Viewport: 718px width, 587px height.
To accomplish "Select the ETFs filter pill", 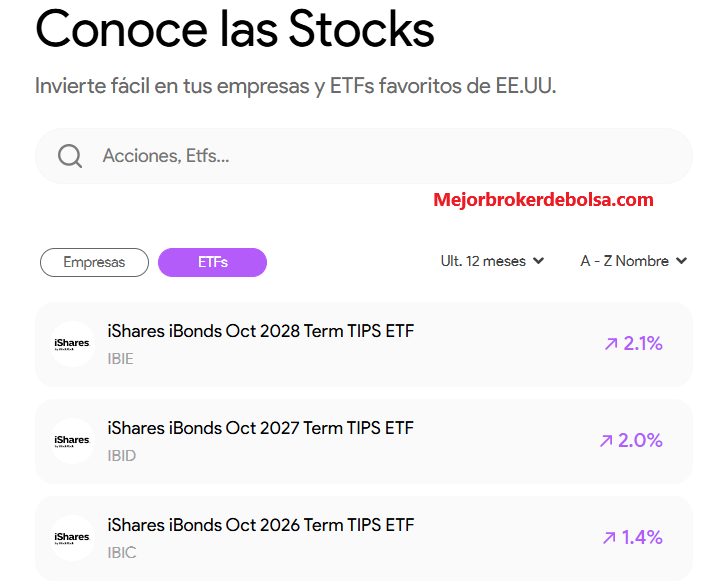I will click(x=212, y=262).
